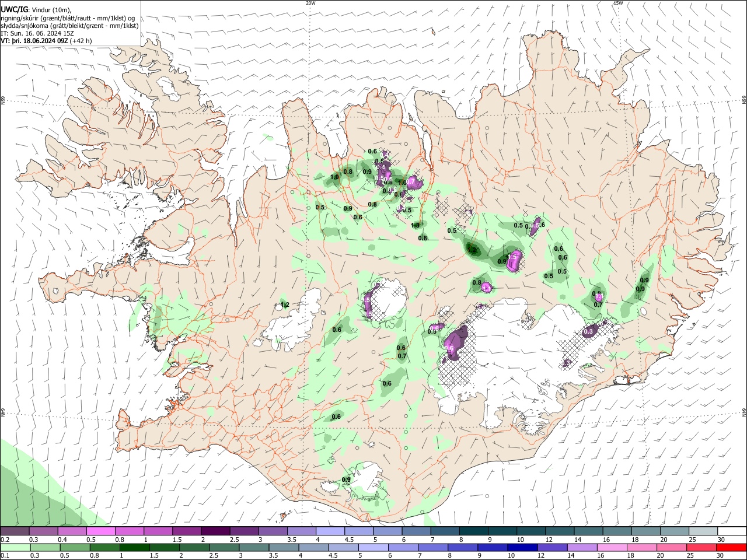Click the palest green 0.1–0.3 rain swatch
Viewport: 747px width, 560px height.
15,547
